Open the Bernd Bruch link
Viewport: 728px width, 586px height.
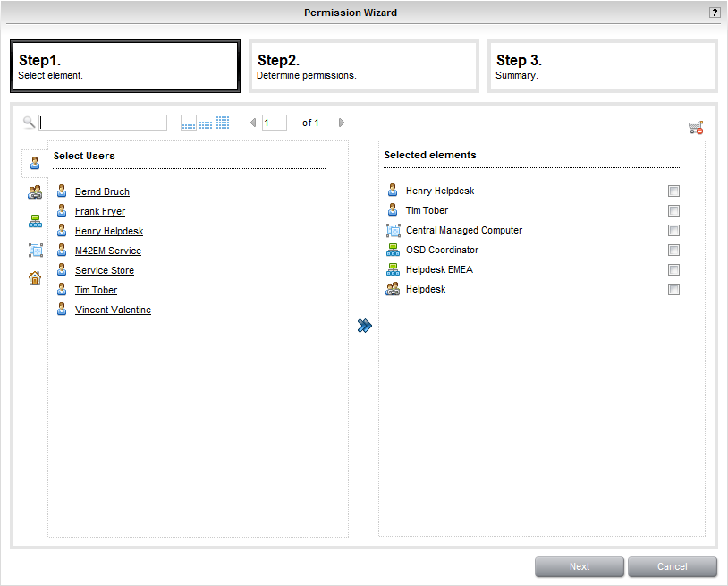(x=102, y=191)
